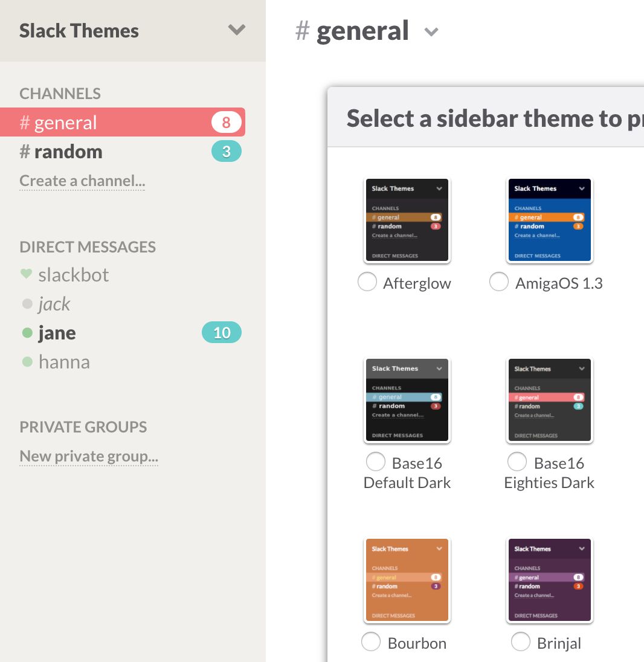Click the New private group link
The width and height of the screenshot is (644, 662).
pyautogui.click(x=89, y=456)
